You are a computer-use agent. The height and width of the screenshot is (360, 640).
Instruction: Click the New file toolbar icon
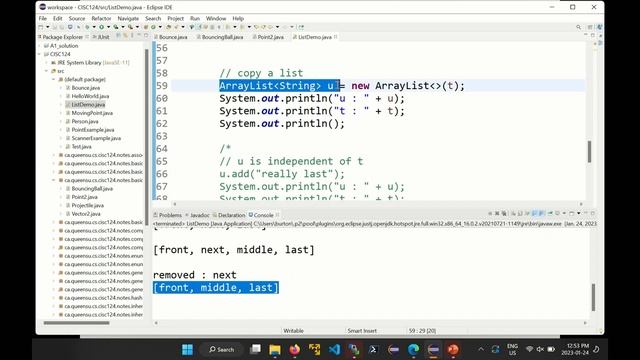click(x=41, y=27)
